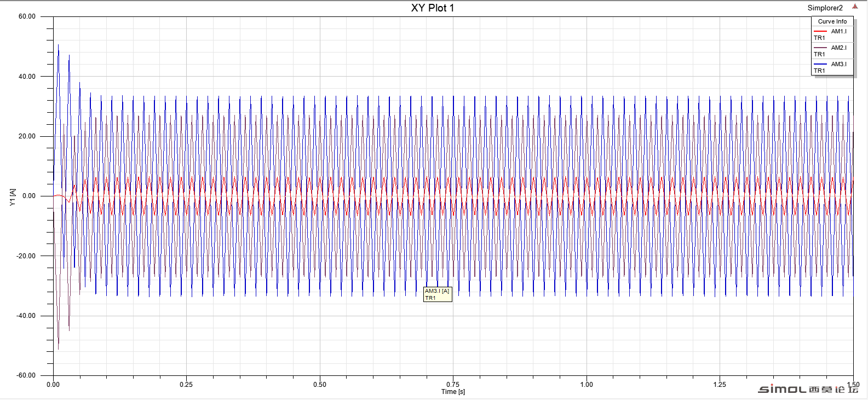Click the -60.00 Y-axis tick label
This screenshot has width=868, height=400.
point(26,375)
